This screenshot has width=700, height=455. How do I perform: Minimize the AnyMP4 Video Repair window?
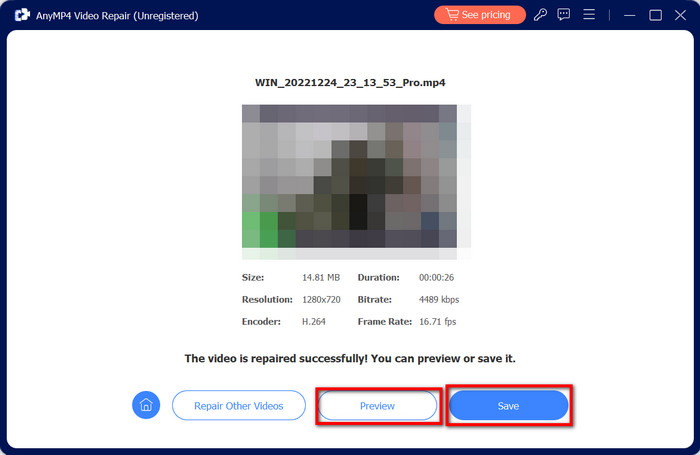(x=629, y=15)
